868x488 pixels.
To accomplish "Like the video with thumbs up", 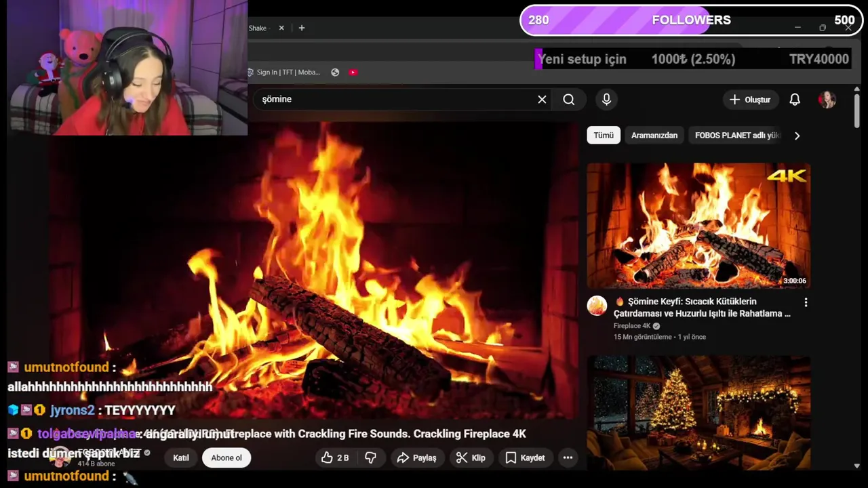I will pyautogui.click(x=335, y=458).
